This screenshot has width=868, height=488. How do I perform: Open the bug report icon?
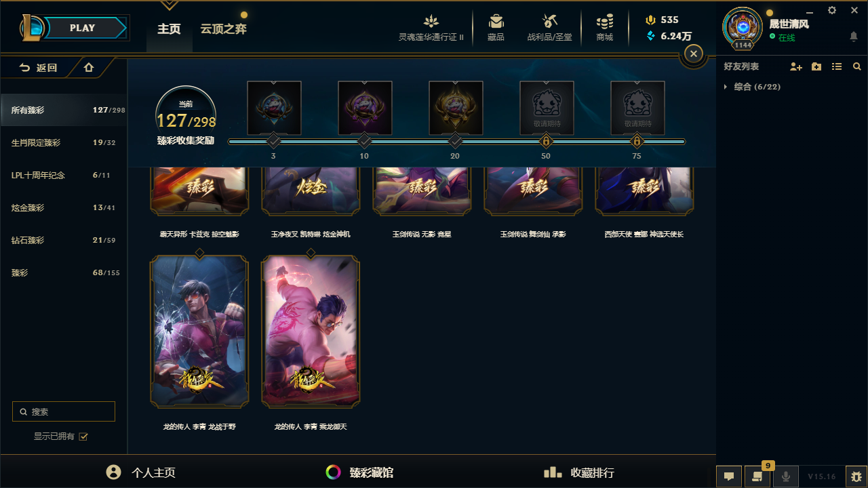click(857, 476)
